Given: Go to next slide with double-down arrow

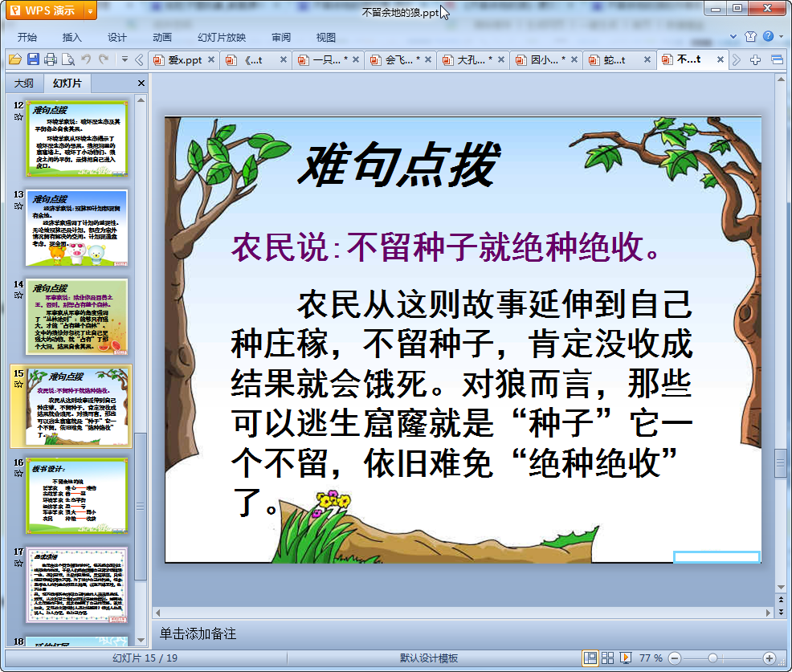Looking at the screenshot, I should (x=782, y=612).
